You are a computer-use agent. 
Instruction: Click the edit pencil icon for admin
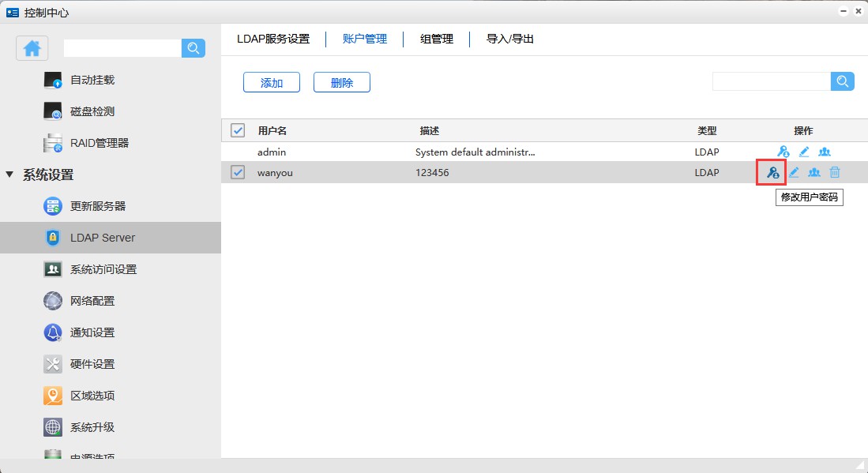[804, 152]
